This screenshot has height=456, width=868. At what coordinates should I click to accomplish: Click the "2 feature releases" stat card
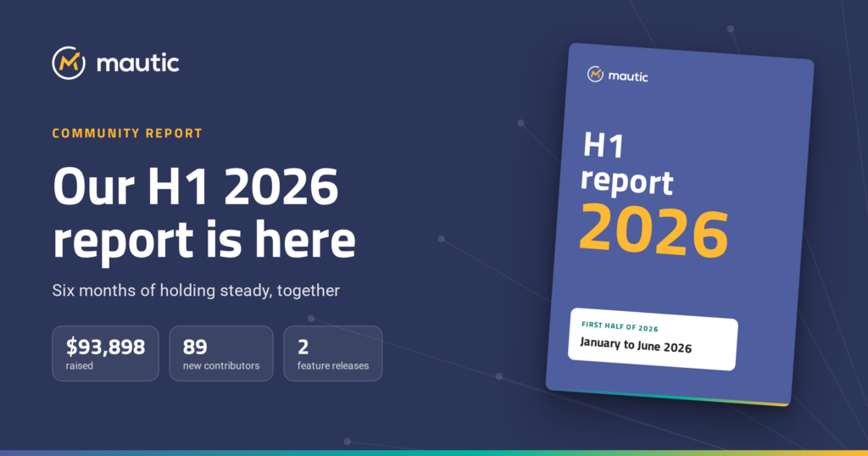click(x=332, y=353)
